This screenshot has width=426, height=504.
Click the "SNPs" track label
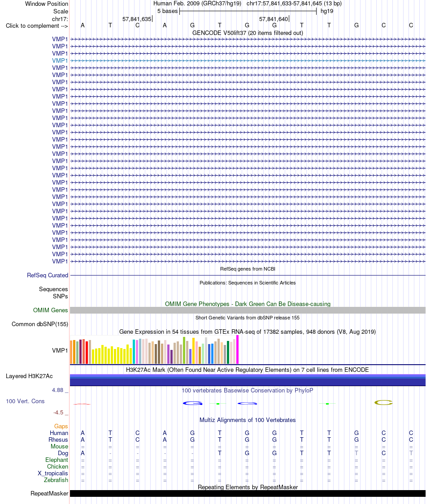click(x=61, y=297)
